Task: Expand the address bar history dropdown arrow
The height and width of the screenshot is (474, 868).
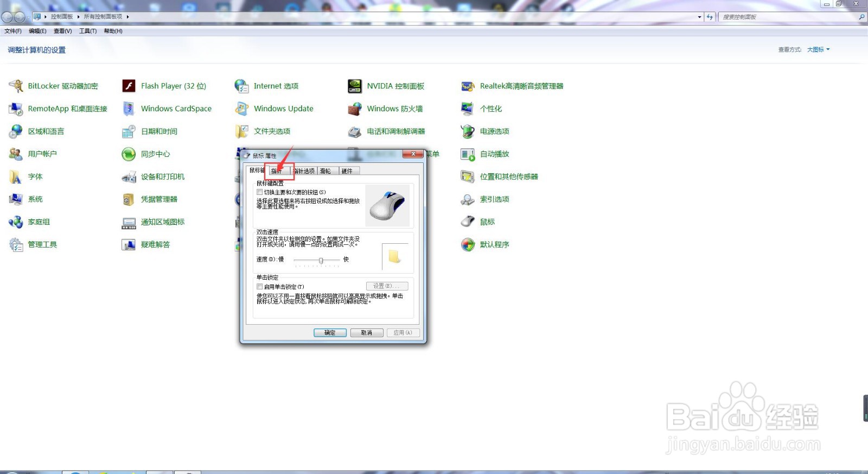Action: coord(699,17)
